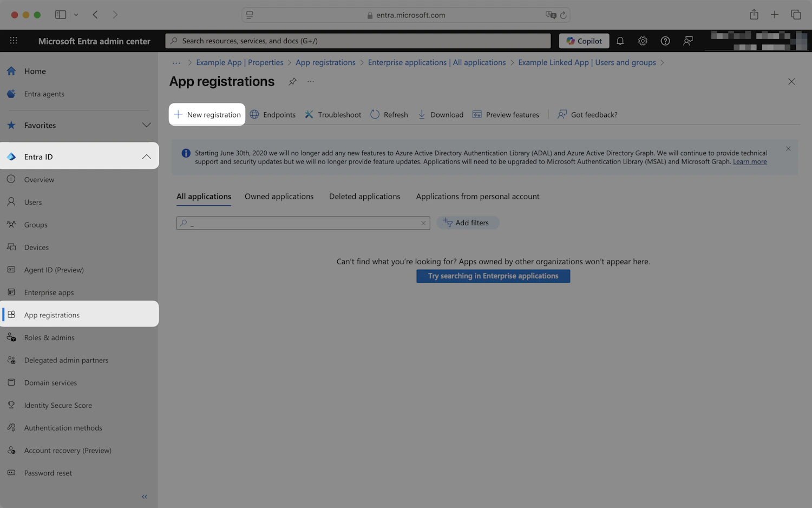Screen dimensions: 812x508
Task: Dismiss the ADAL info banner
Action: (x=788, y=149)
